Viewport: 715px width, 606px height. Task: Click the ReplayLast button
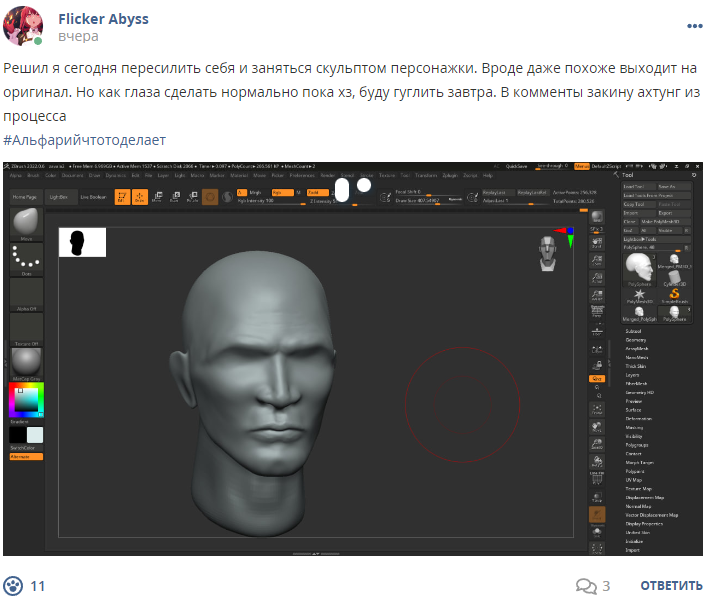[x=498, y=192]
